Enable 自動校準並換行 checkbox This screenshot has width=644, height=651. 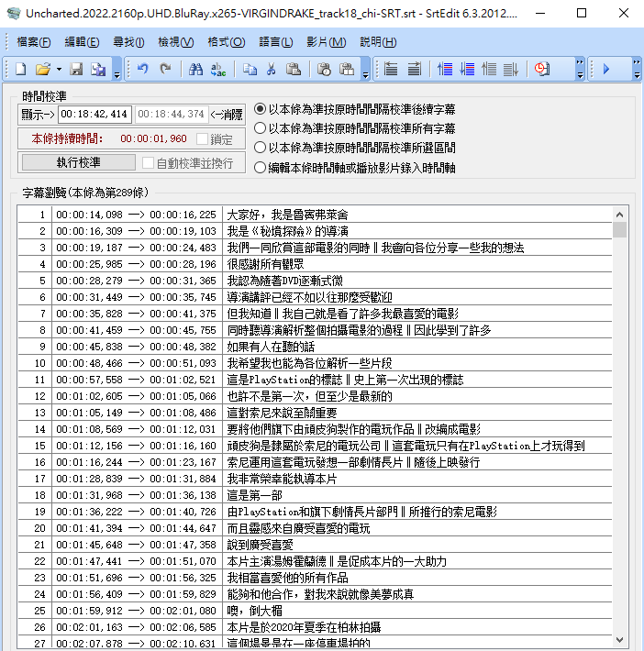point(148,163)
